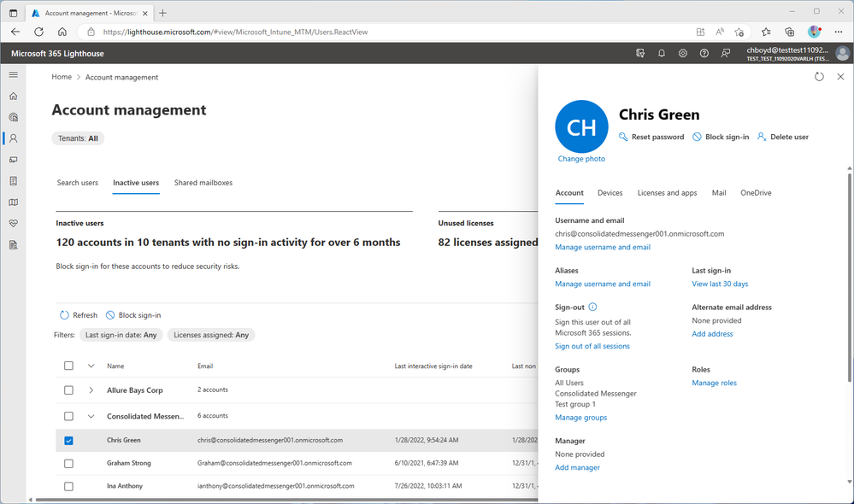Open the browser read aloud icon
Viewport: 854px width, 504px height.
click(720, 32)
